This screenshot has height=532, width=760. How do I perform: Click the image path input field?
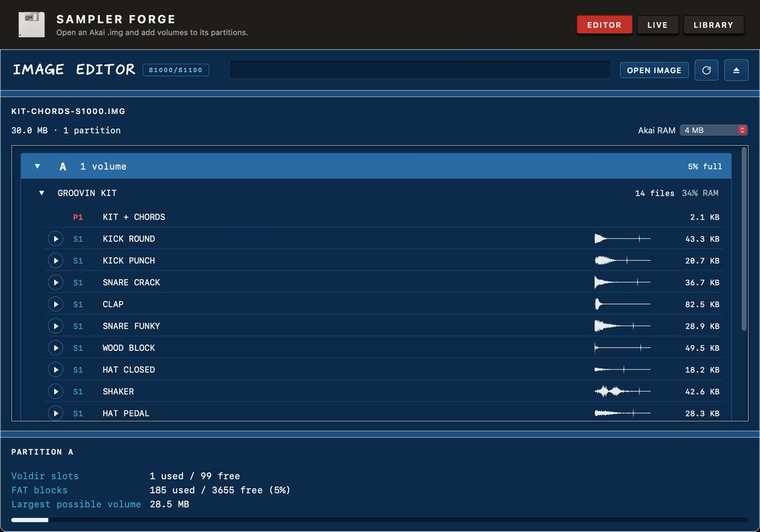420,70
